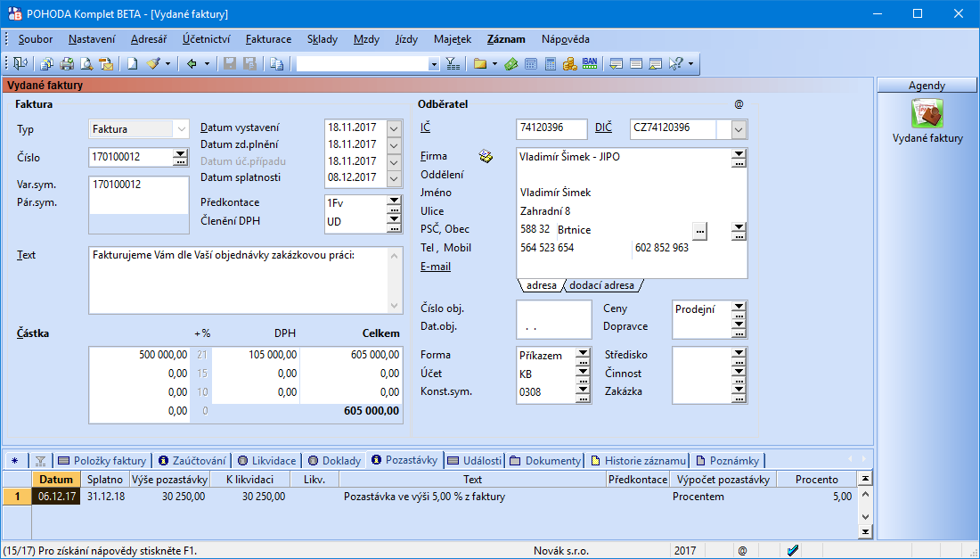Open the Záznam menu
The image size is (980, 559).
[x=506, y=38]
